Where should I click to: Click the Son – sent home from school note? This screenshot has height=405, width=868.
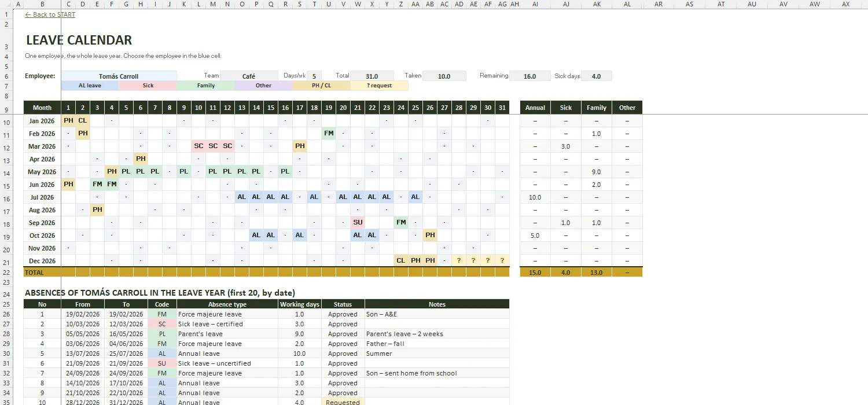point(437,373)
